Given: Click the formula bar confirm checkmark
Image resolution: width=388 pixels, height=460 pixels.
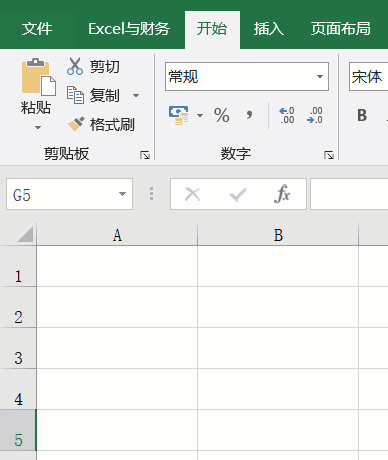Looking at the screenshot, I should (238, 194).
